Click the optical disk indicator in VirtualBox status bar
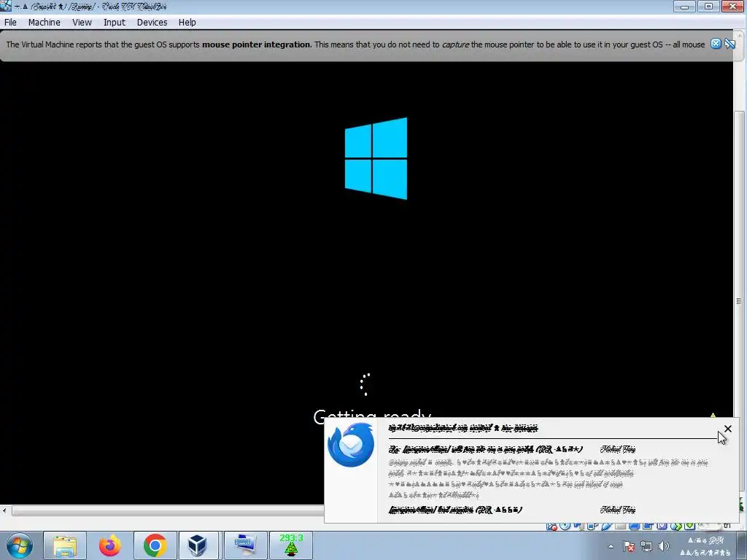747x560 pixels. pos(565,526)
